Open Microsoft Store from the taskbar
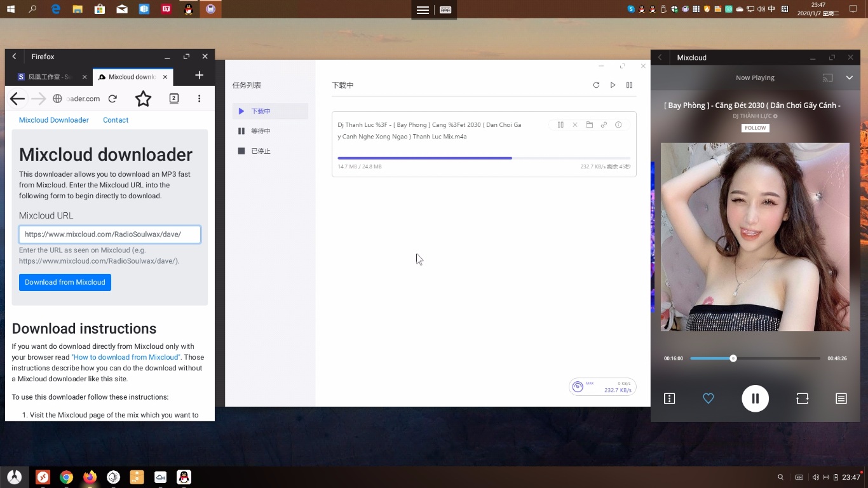The height and width of the screenshot is (488, 868). [x=100, y=9]
